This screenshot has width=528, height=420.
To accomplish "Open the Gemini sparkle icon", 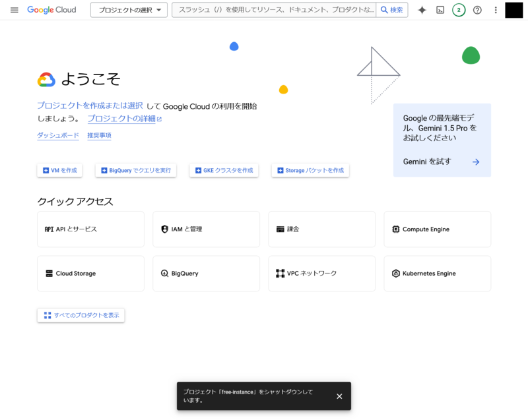I will (x=422, y=10).
